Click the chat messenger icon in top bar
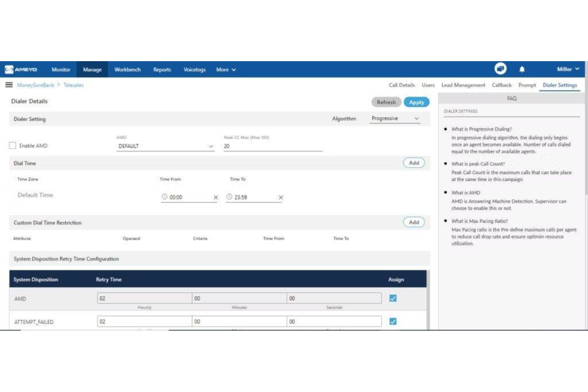Image resolution: width=588 pixels, height=392 pixels. [x=500, y=69]
